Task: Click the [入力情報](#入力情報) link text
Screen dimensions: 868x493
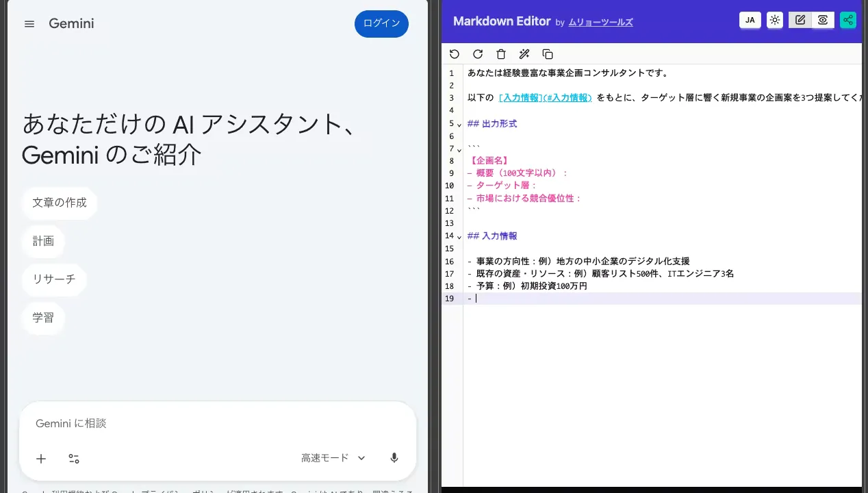Action: point(545,98)
